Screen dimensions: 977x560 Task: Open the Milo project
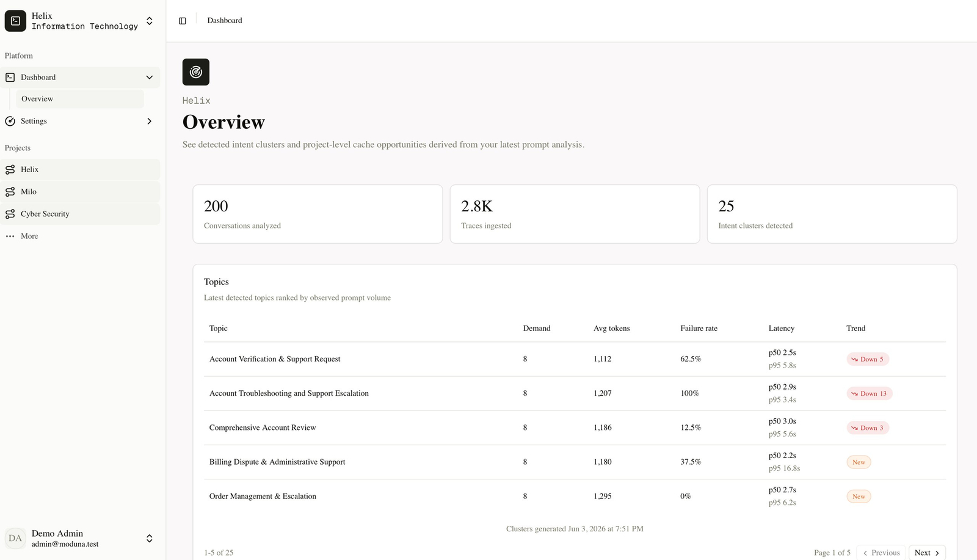(80, 192)
